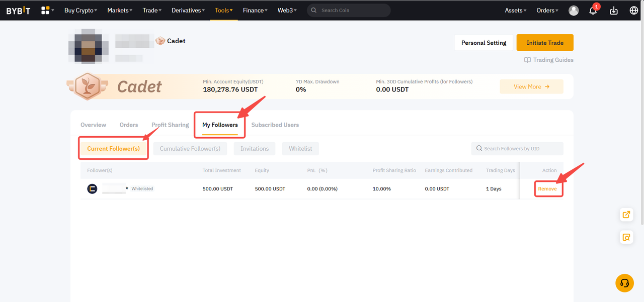Viewport: 644px width, 302px height.
Task: Expand the Buy Crypto dropdown
Action: click(80, 11)
